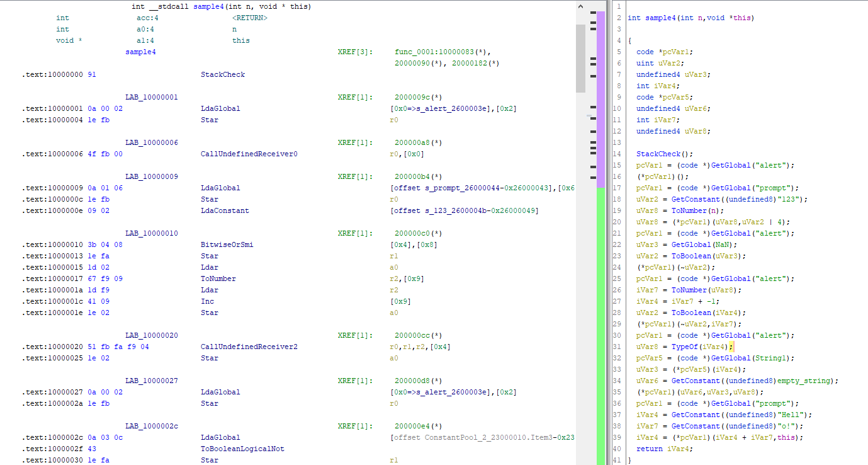Click the ConstantPool_2 Item3 offset operand

pyautogui.click(x=483, y=437)
